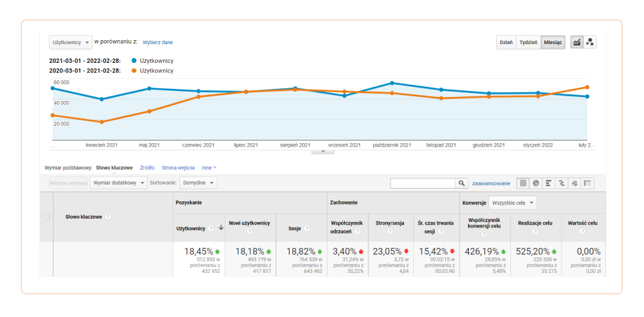Click the table search input field
Image resolution: width=644 pixels, height=317 pixels.
click(423, 183)
